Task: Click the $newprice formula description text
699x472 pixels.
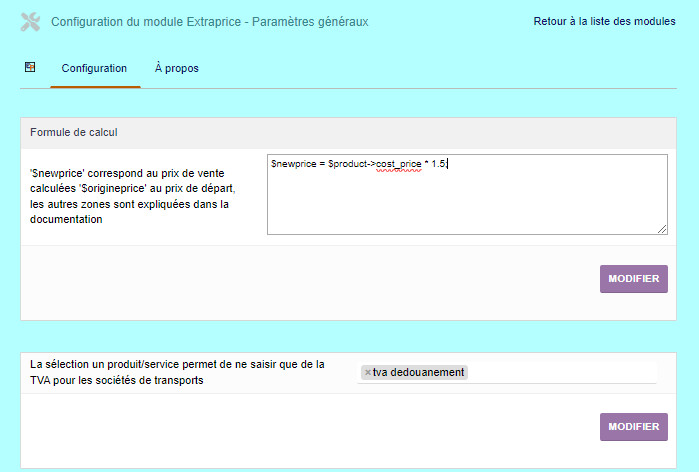Action: tap(133, 196)
